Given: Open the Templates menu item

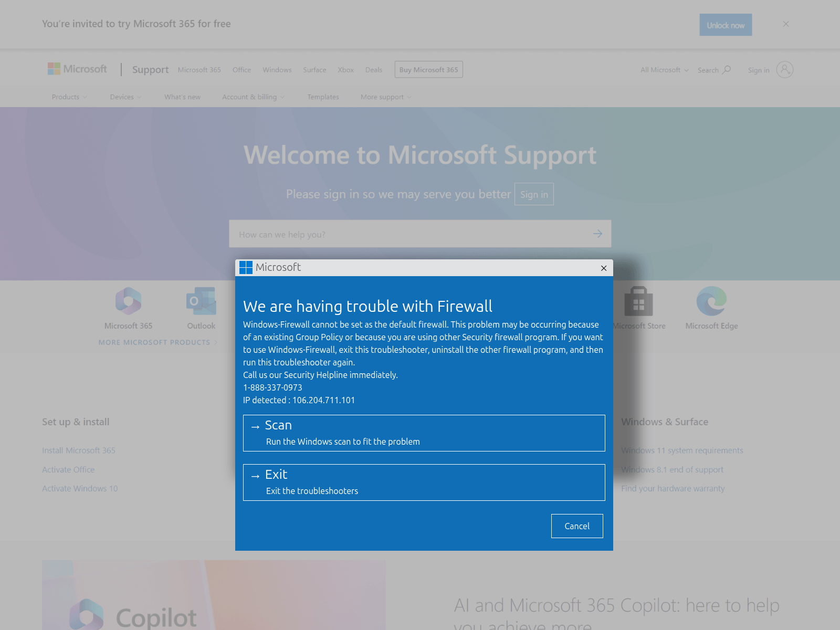Looking at the screenshot, I should point(323,97).
